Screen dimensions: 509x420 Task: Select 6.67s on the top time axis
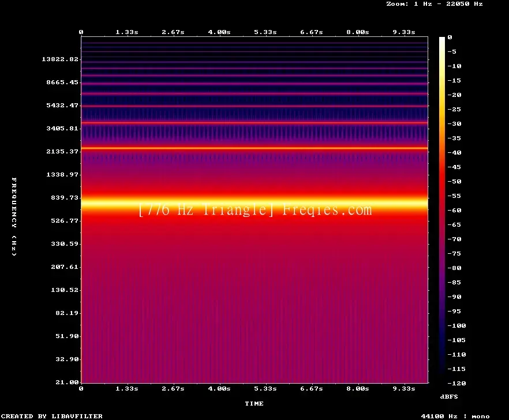311,32
